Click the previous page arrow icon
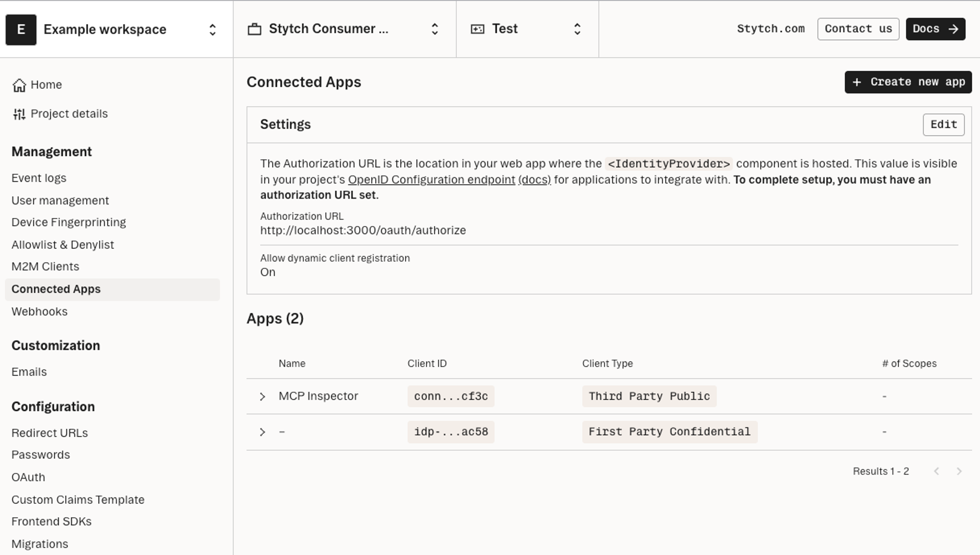Image resolution: width=980 pixels, height=555 pixels. click(937, 472)
